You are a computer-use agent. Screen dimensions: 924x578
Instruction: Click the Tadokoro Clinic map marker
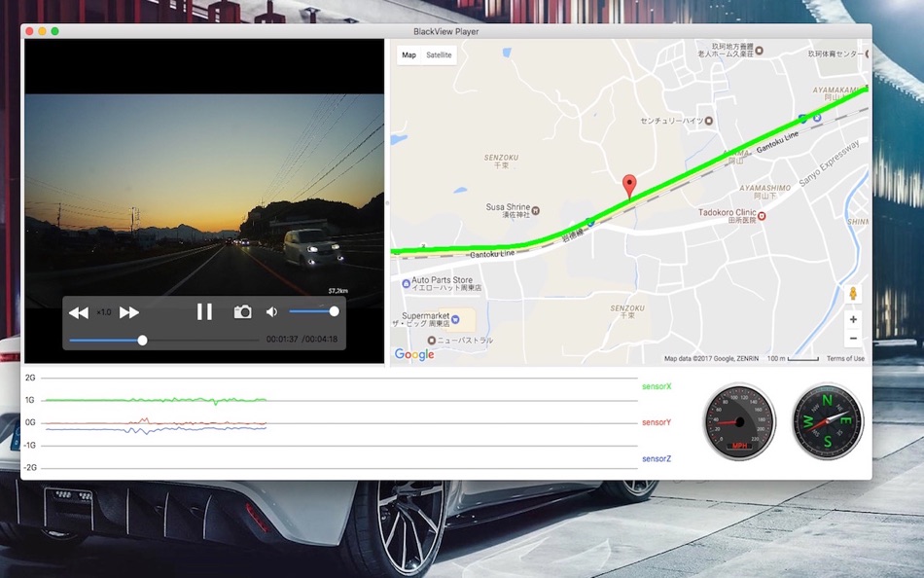(762, 216)
